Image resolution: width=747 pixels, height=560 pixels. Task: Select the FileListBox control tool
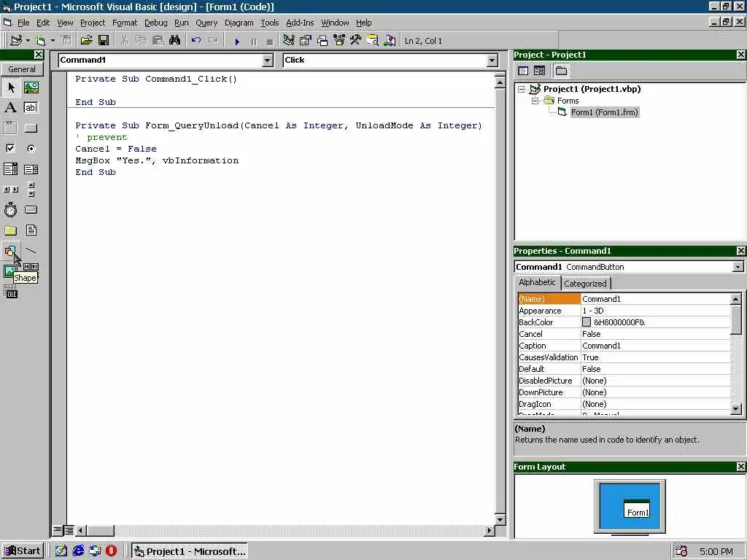(x=31, y=230)
